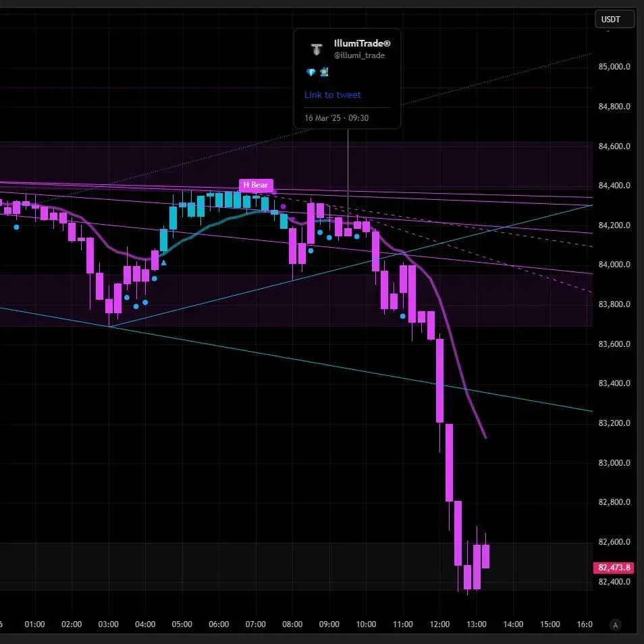Click the 08:00 time axis label
The image size is (644, 644).
(292, 624)
